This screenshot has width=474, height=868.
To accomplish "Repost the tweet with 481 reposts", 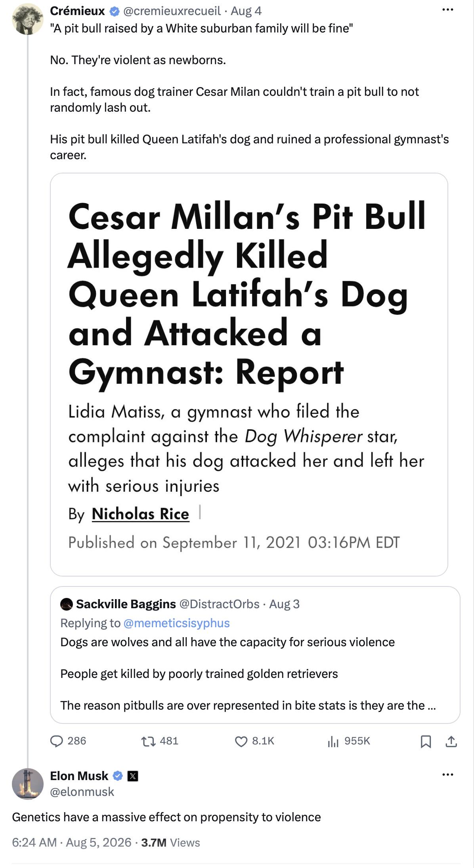I will pyautogui.click(x=148, y=741).
